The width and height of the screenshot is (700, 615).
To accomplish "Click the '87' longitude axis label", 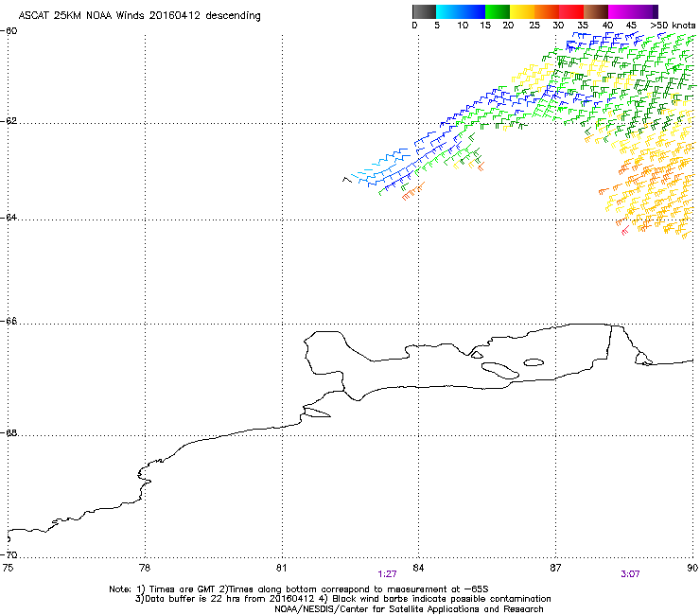I will click(x=555, y=568).
